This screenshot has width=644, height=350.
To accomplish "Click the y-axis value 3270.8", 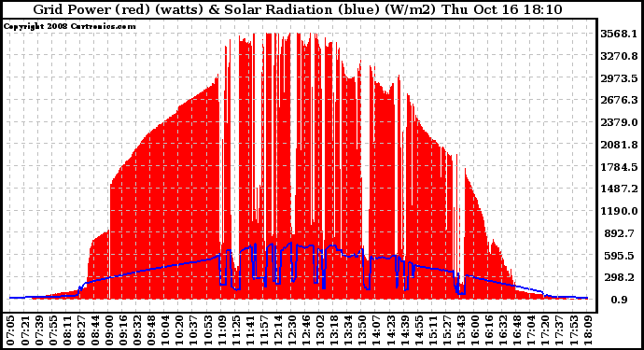I will click(x=619, y=55).
